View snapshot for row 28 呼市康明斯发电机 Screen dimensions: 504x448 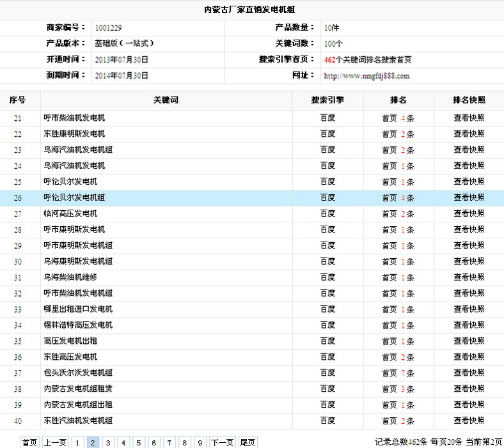tap(469, 229)
